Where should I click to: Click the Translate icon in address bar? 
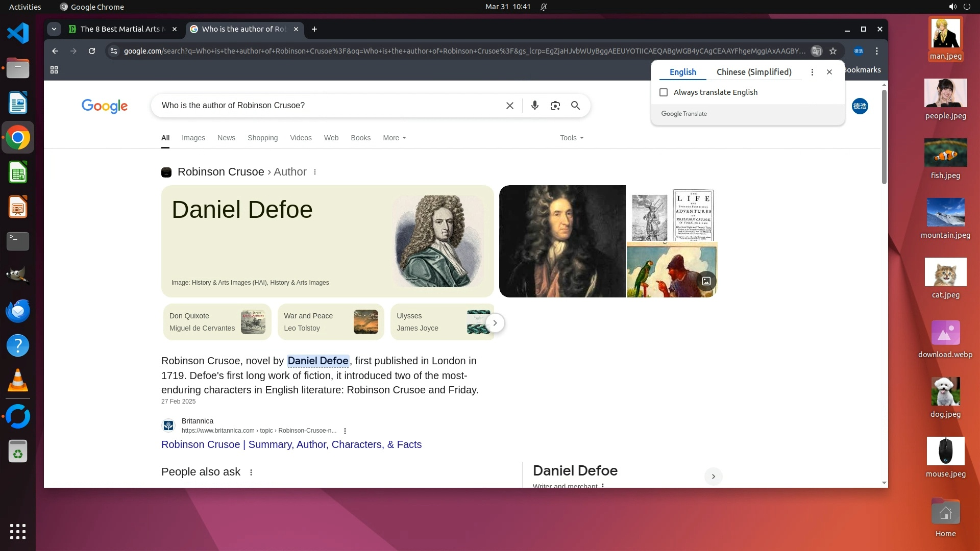point(817,51)
